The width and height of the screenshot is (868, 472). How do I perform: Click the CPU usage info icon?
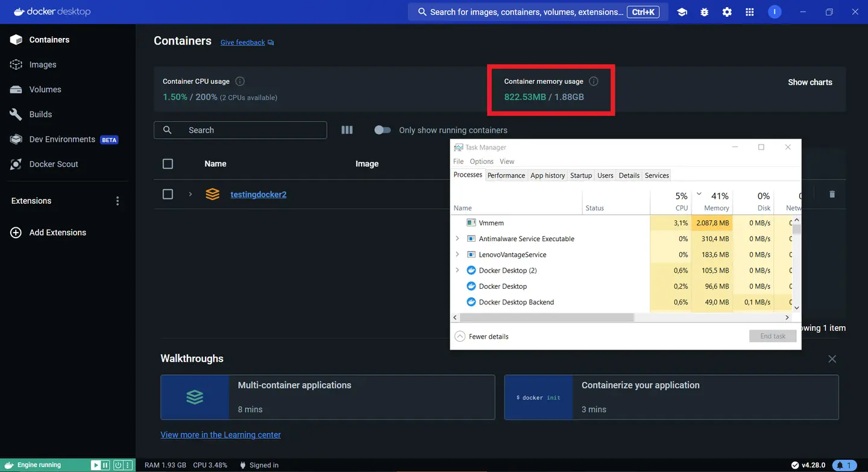[x=240, y=81]
